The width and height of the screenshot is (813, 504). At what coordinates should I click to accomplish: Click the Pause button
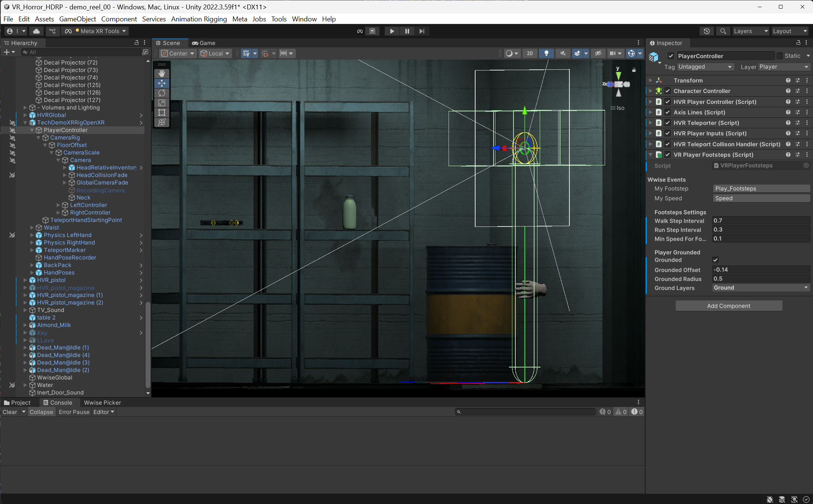[x=407, y=31]
